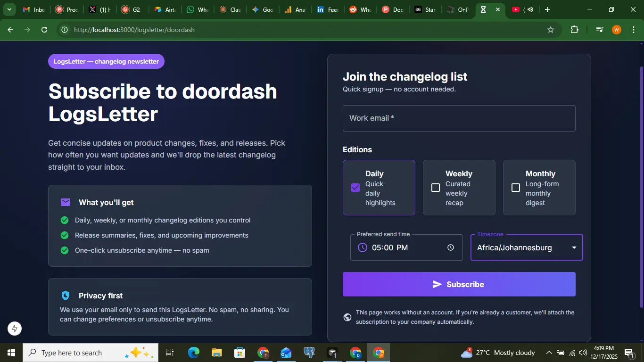644x362 pixels.
Task: Switch to the Claude tab
Action: pos(230,9)
